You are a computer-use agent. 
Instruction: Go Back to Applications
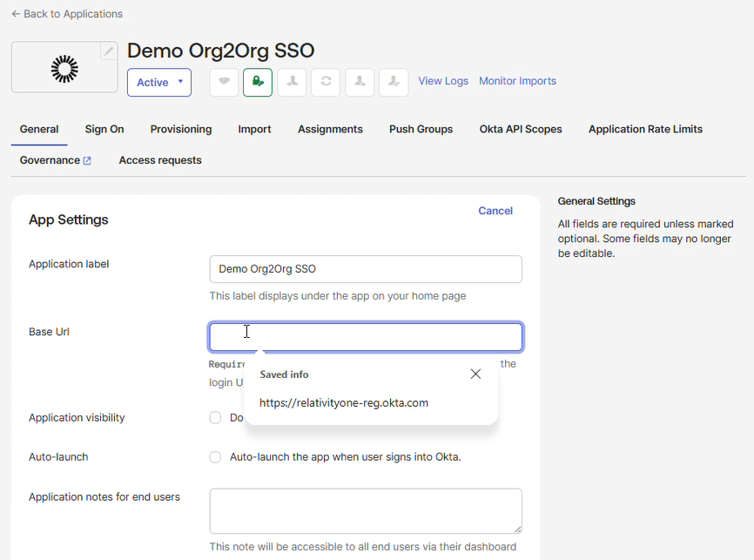(x=67, y=14)
